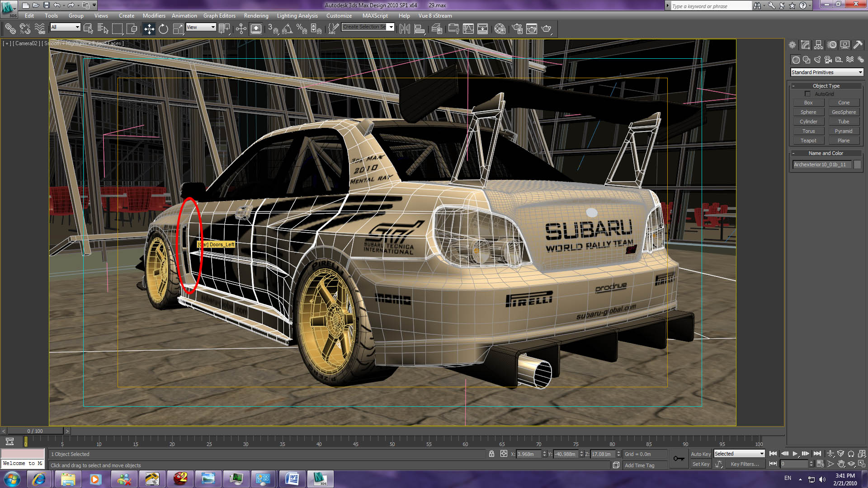Open the Render Setup dialog icon

517,29
